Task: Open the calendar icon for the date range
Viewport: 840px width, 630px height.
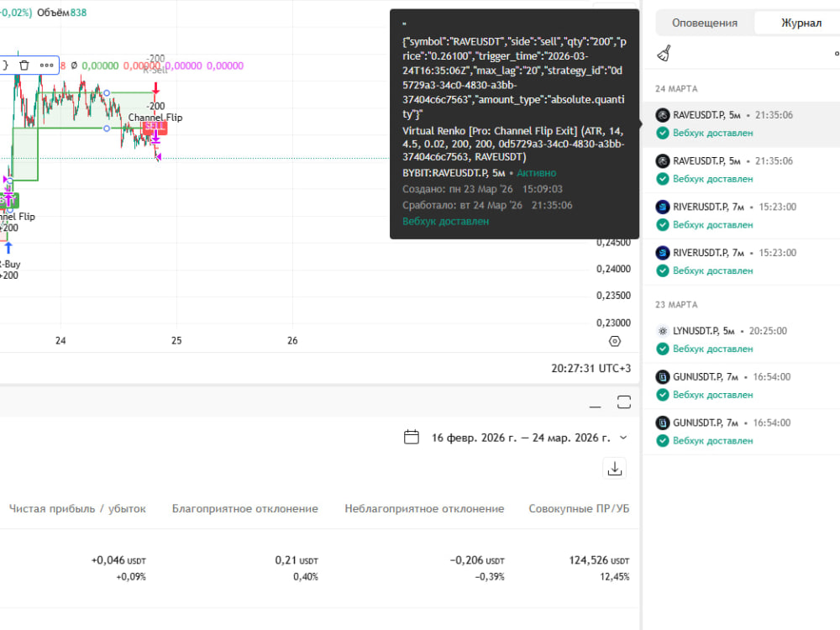Action: pyautogui.click(x=412, y=437)
